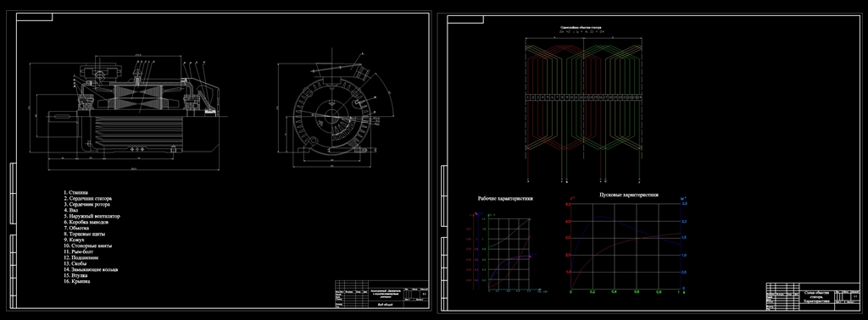Select the "Пусковые характеристики" chart title
Image resolution: width=868 pixels, height=320 pixels.
[630, 195]
